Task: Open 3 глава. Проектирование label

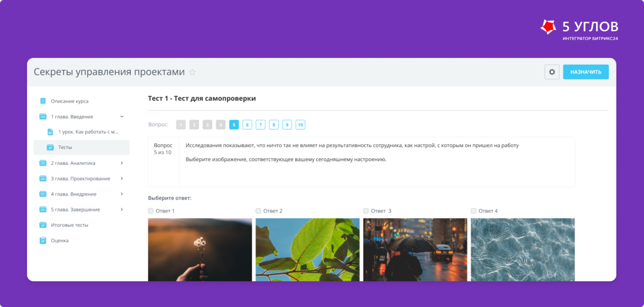Action: (x=80, y=179)
